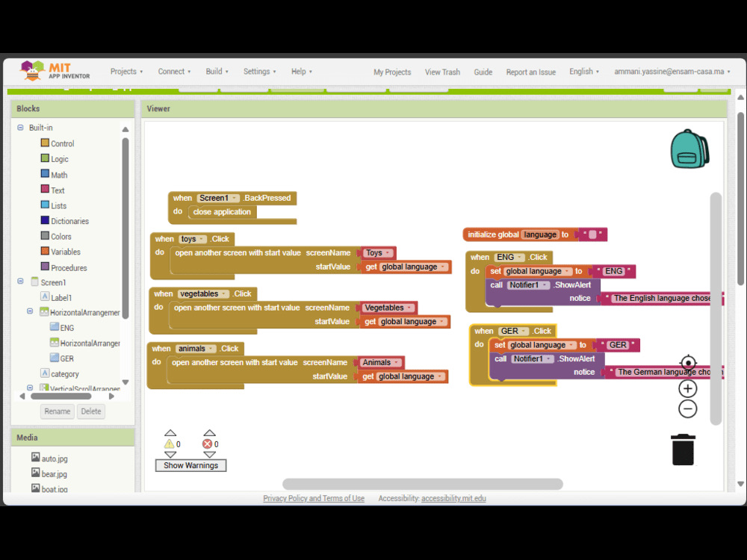Select the Control blocks category icon

pyautogui.click(x=45, y=143)
